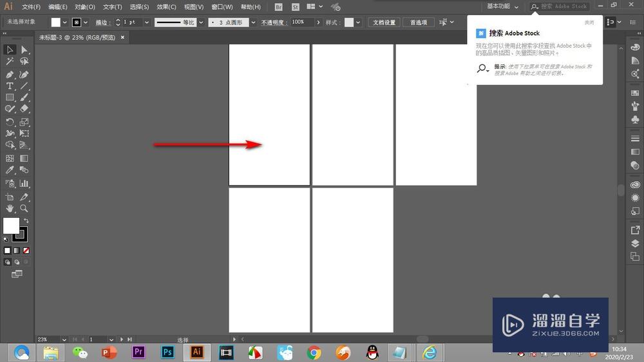Select the Eraser tool

(x=24, y=109)
